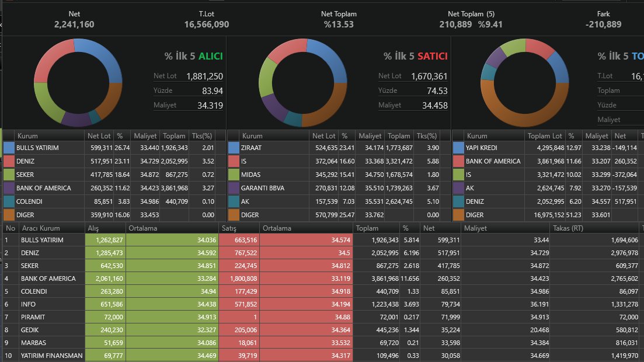Click GEDIK row 8 in bottom table

point(323,330)
